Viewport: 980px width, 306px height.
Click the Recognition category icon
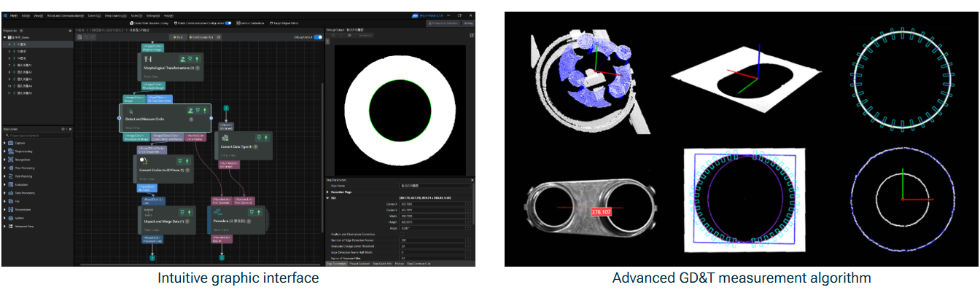coord(10,159)
